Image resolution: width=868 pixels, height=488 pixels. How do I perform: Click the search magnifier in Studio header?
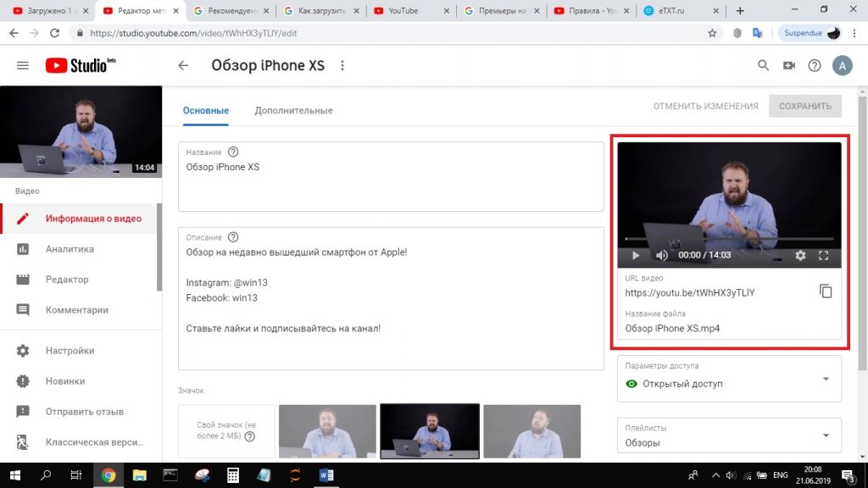click(763, 65)
